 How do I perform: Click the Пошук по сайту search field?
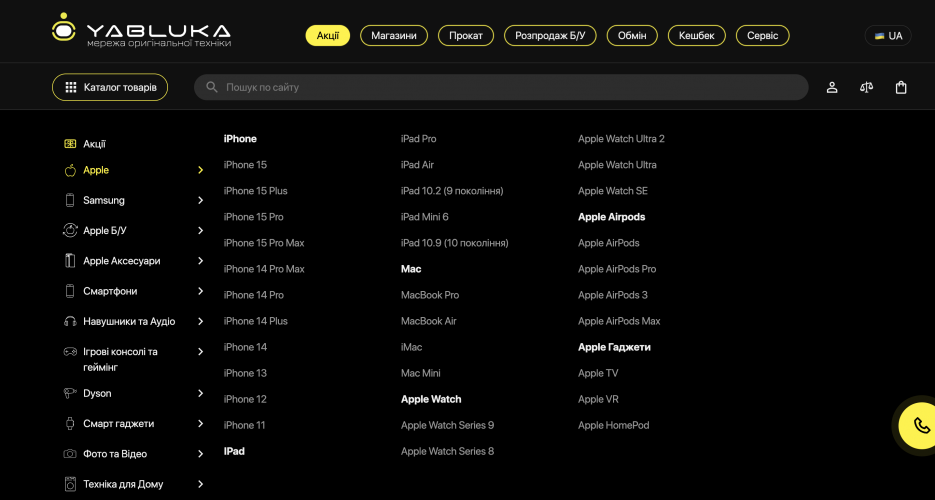(501, 88)
